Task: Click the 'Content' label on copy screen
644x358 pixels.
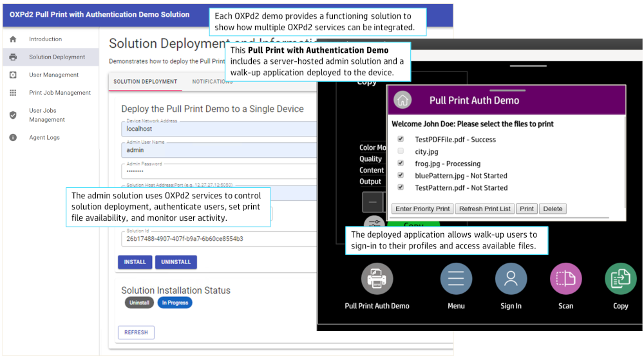Action: pyautogui.click(x=372, y=170)
